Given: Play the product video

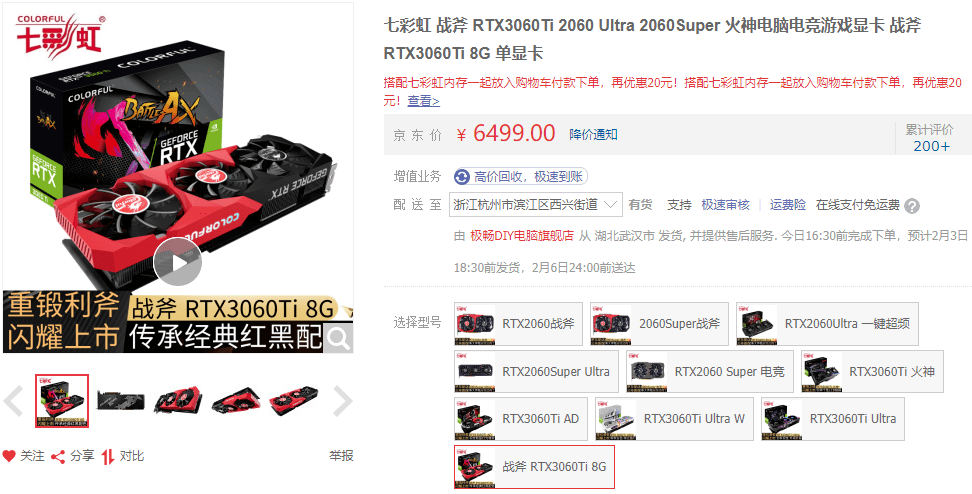Looking at the screenshot, I should pos(177,262).
